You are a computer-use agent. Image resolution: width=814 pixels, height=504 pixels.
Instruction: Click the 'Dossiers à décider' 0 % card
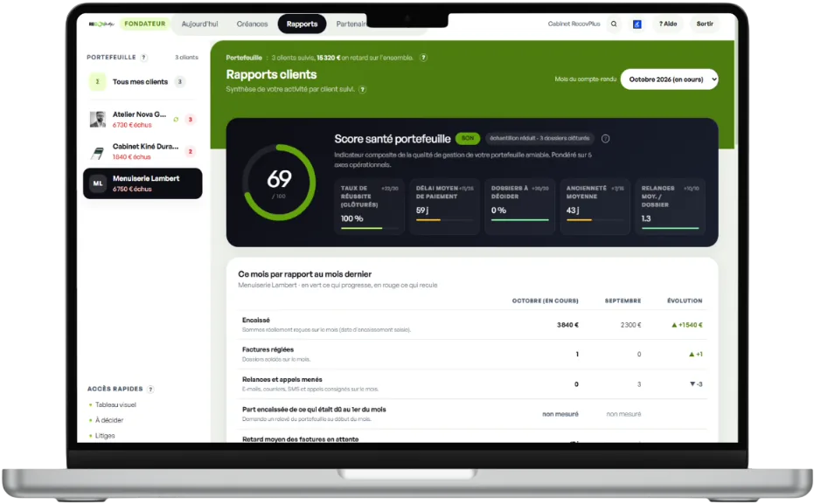click(x=519, y=207)
